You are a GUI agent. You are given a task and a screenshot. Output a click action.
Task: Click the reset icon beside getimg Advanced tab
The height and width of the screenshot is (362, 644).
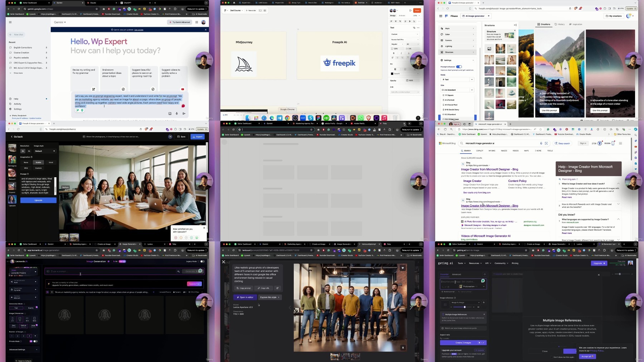[x=485, y=274]
